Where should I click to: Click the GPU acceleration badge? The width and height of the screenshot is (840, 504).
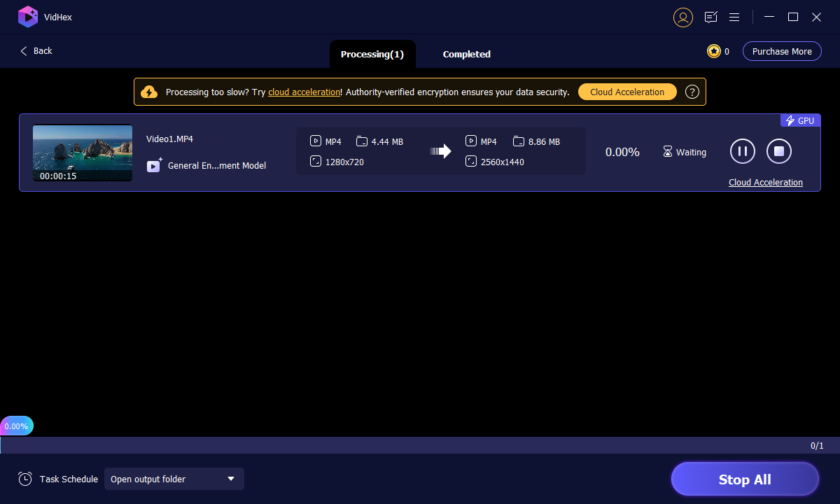point(799,120)
